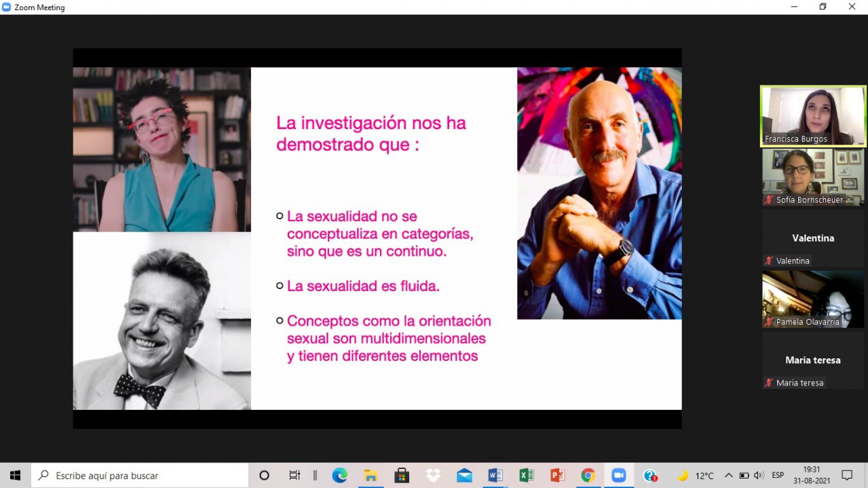Open Mail app from taskbar
The image size is (868, 488).
coord(464,475)
